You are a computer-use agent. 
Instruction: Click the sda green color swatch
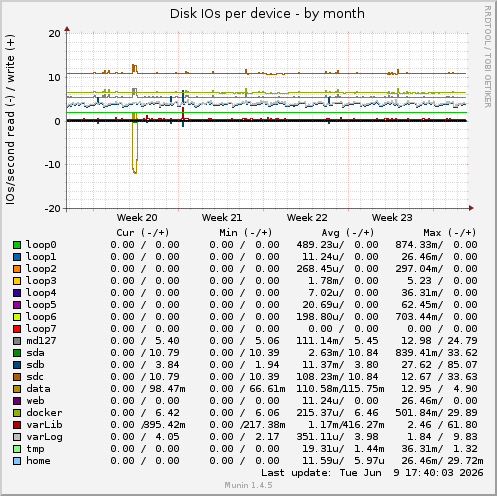point(17,353)
